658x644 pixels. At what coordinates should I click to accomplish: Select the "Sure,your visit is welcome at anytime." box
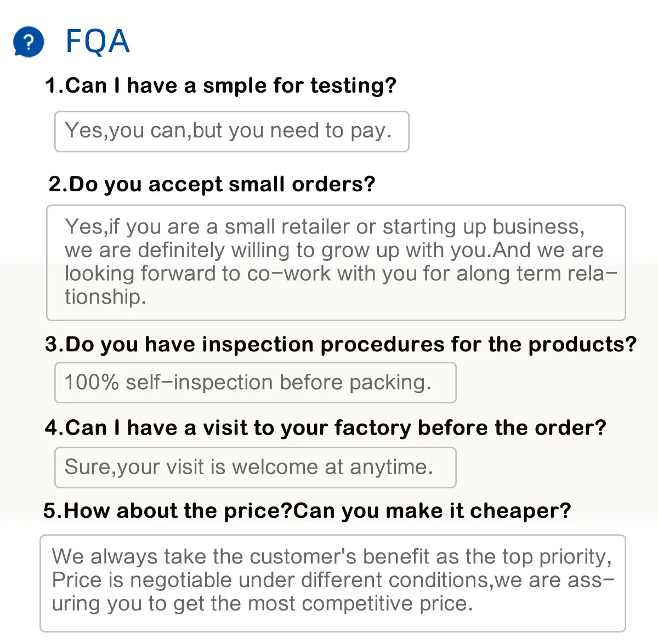point(255,468)
